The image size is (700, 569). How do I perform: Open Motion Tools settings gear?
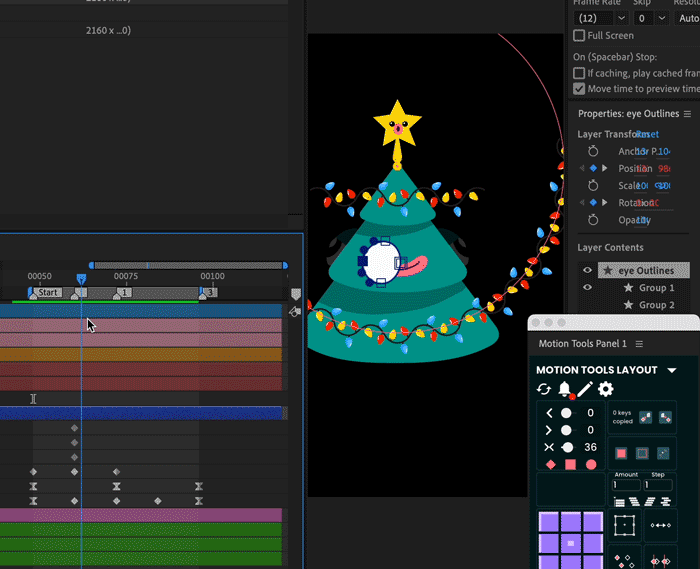tap(606, 389)
